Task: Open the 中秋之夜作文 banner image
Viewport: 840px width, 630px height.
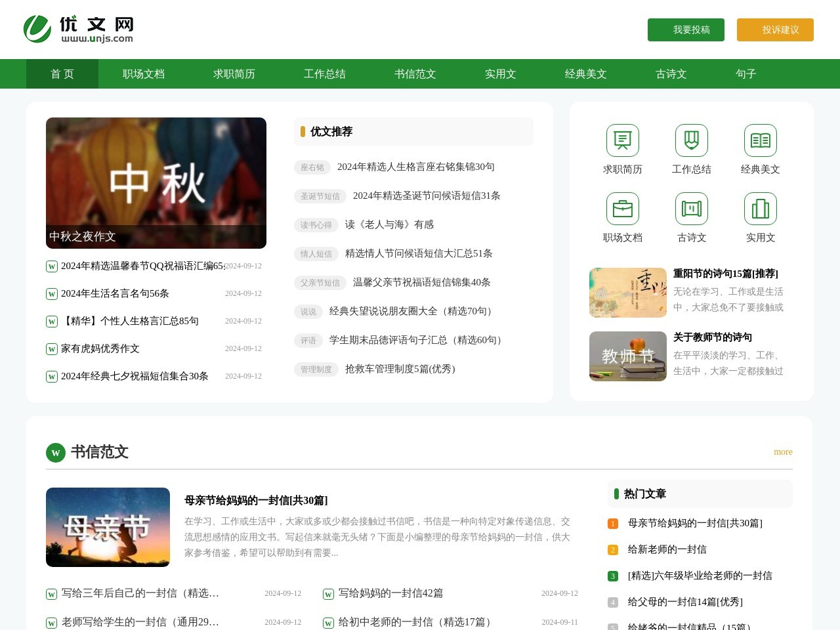Action: click(x=156, y=183)
